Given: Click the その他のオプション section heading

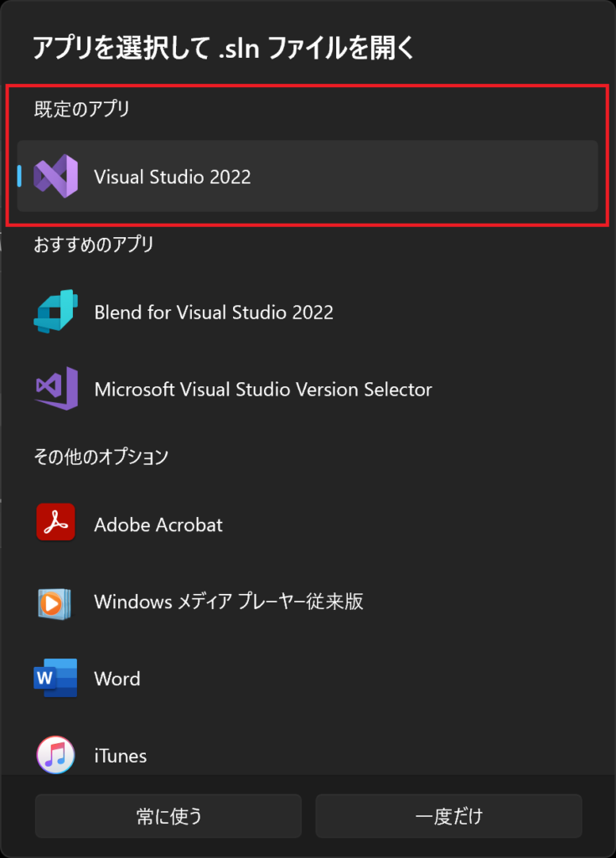Looking at the screenshot, I should coord(101,457).
